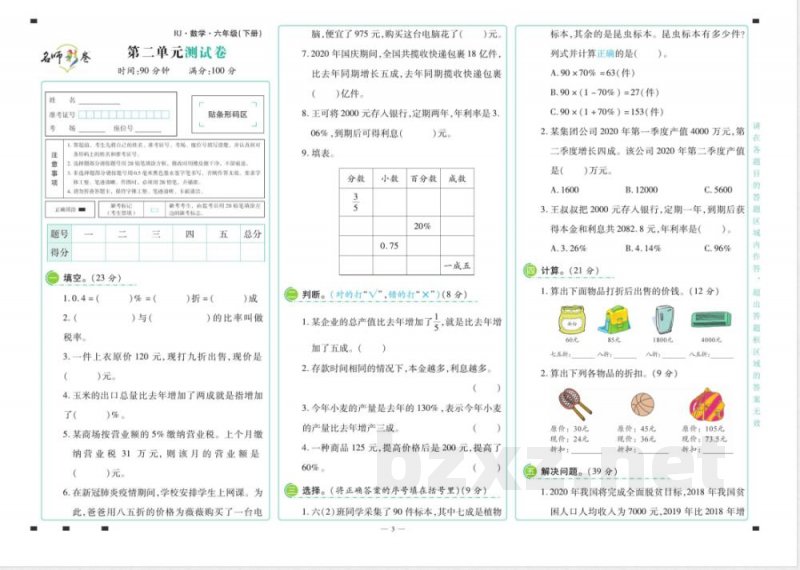Click the page number — 3 —
Viewport: 800px width, 570px height.
[393, 529]
